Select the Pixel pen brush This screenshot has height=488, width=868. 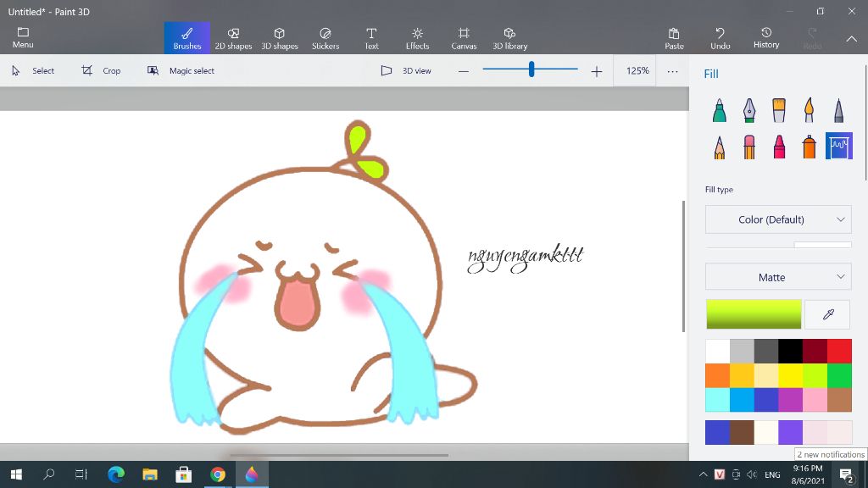838,110
